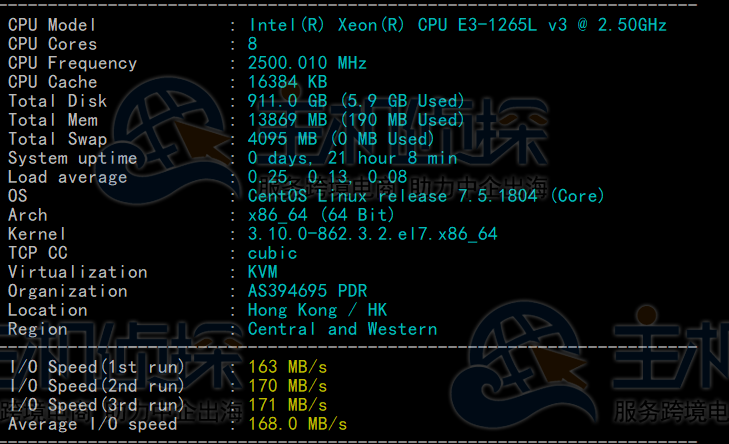Click the CPU Cache value 16384 KB
729x444 pixels.
click(287, 82)
